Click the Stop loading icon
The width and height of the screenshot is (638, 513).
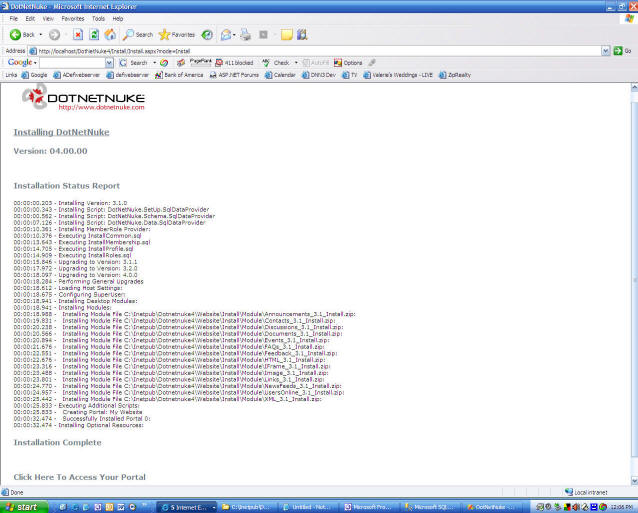click(78, 34)
